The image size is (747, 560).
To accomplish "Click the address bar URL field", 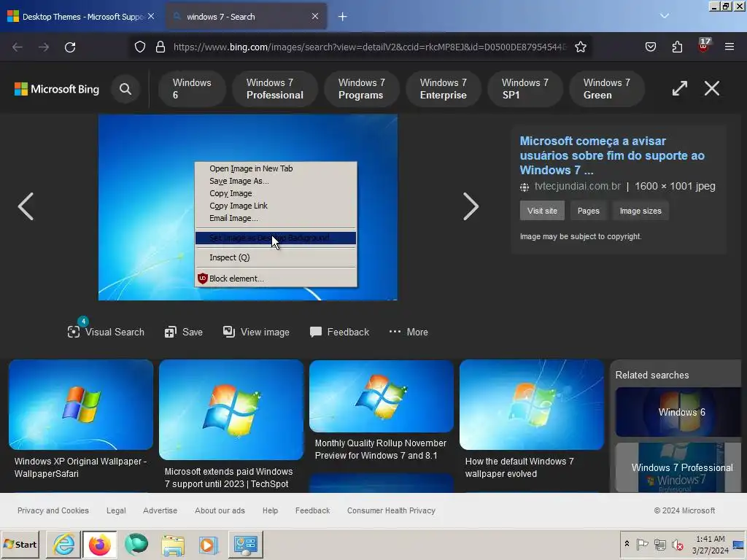I will (370, 47).
